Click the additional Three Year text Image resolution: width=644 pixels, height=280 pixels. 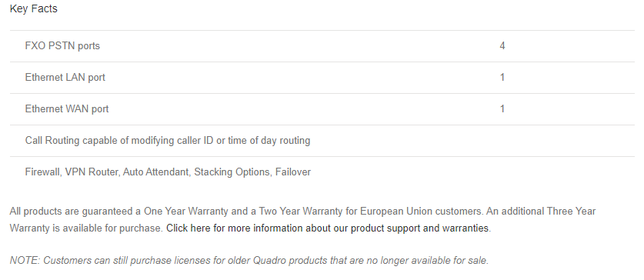pos(549,212)
